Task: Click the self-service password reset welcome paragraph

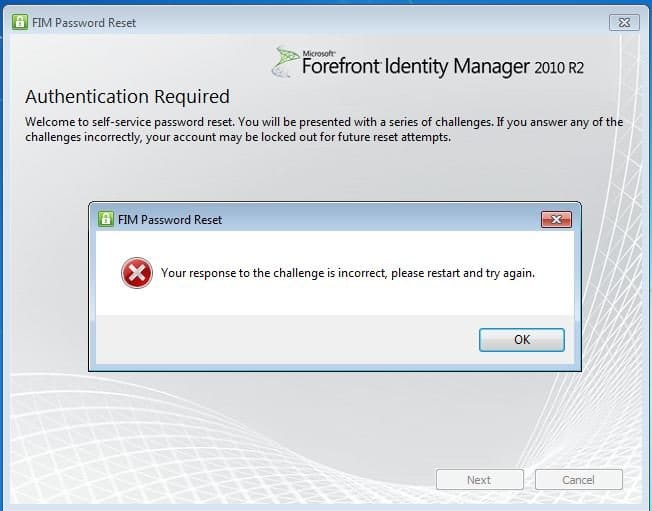Action: tap(324, 129)
